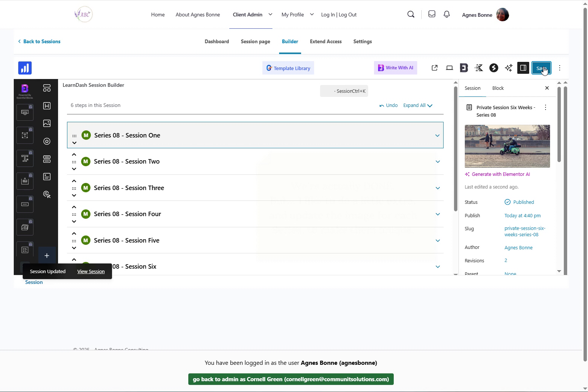Click the notifications bell icon
Image resolution: width=588 pixels, height=392 pixels.
pyautogui.click(x=447, y=14)
